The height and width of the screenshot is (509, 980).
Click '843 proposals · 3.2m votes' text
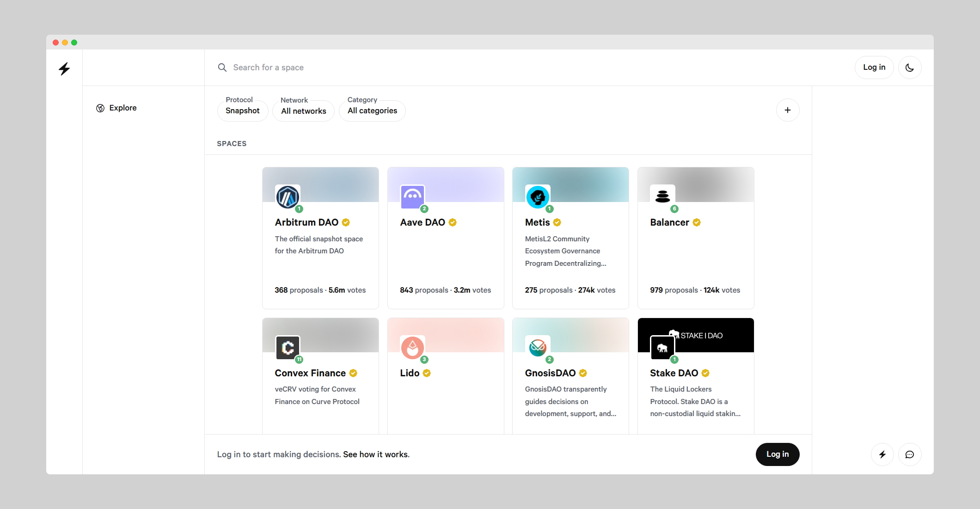(x=445, y=290)
